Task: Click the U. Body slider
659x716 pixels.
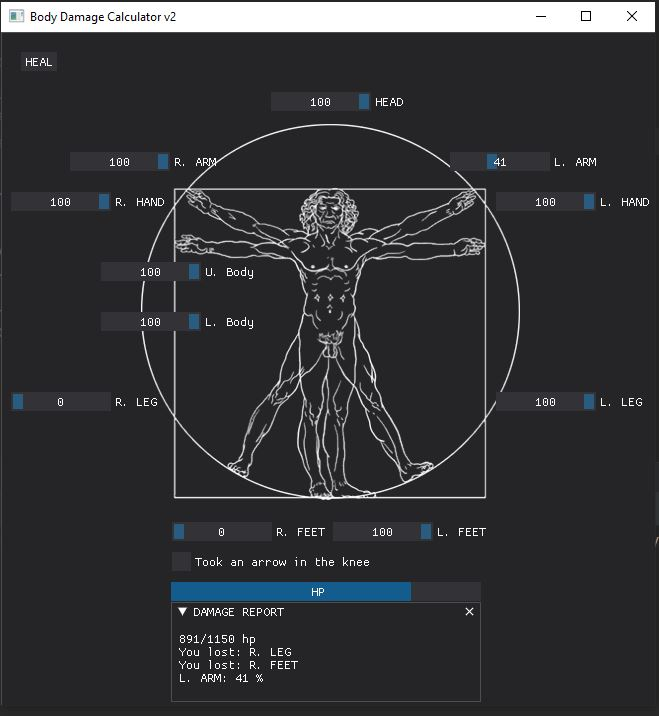Action: (x=150, y=272)
